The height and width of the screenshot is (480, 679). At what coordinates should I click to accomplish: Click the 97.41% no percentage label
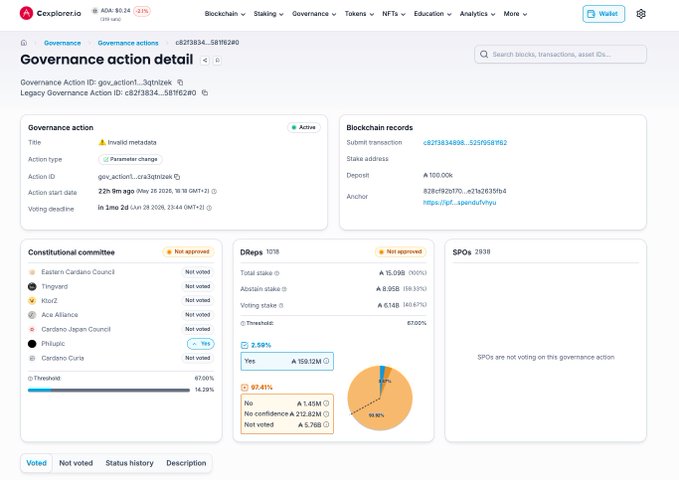coord(262,387)
